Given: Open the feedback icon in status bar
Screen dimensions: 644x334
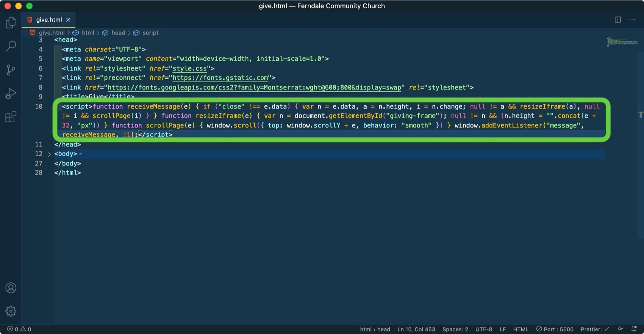Looking at the screenshot, I should tap(620, 329).
